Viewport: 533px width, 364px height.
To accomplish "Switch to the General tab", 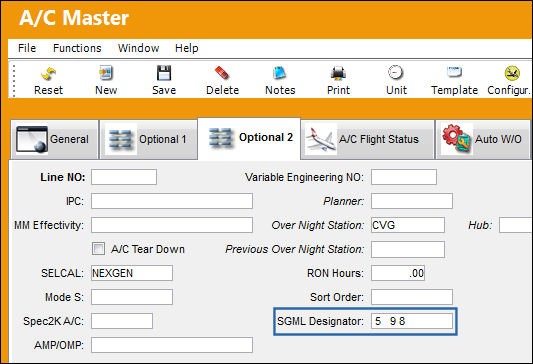I will click(x=54, y=139).
